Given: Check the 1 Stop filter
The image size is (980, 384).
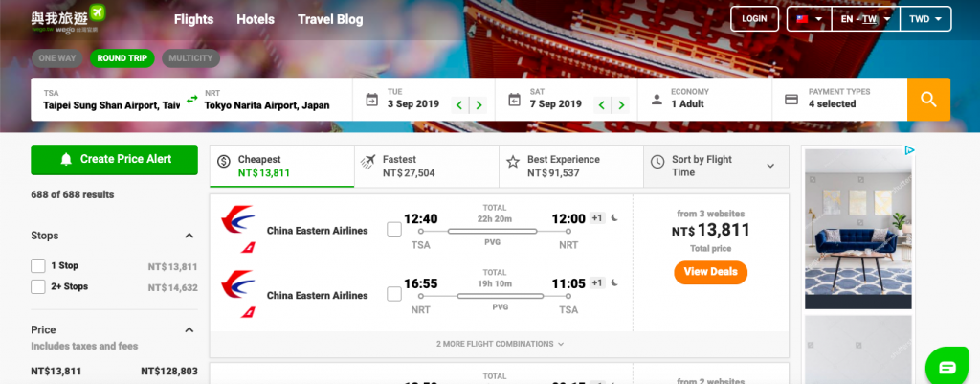Looking at the screenshot, I should (38, 266).
